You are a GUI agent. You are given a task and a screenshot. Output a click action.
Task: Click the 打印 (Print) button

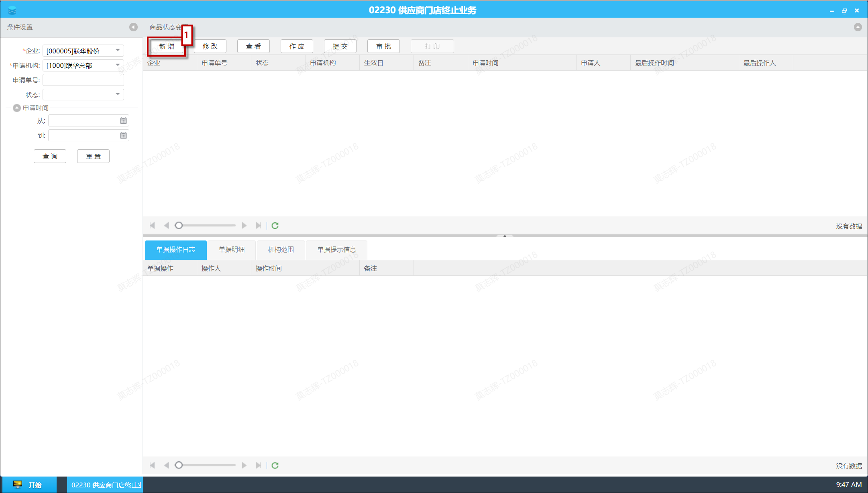pos(432,47)
